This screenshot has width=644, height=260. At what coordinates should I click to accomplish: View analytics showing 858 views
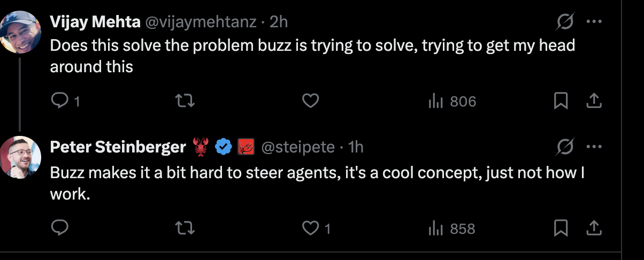(x=452, y=228)
